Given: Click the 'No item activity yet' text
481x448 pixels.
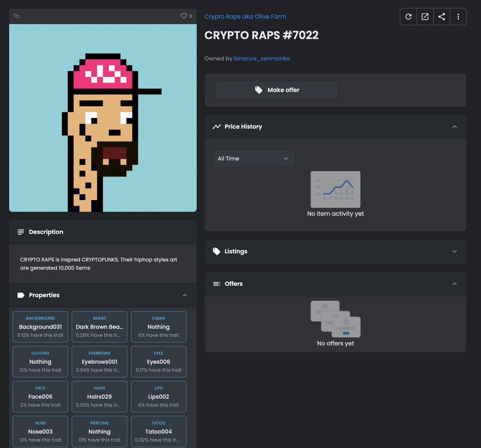Looking at the screenshot, I should click(335, 214).
